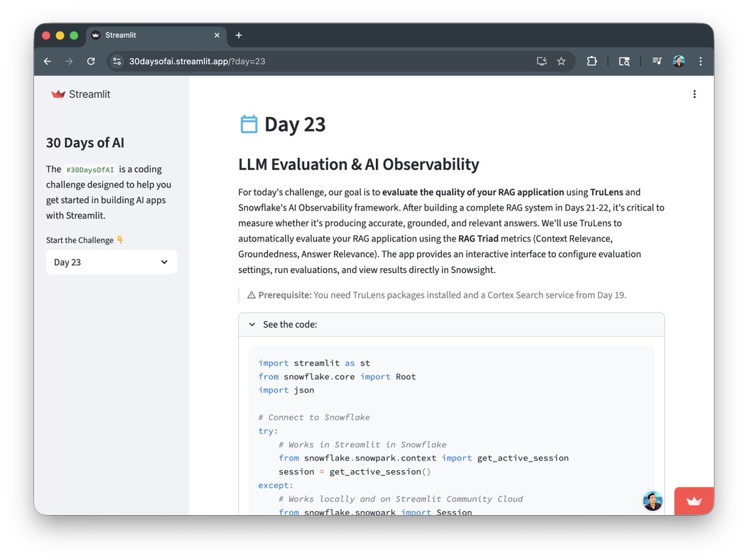The height and width of the screenshot is (560, 748).
Task: Open the Extensions puzzle icon
Action: tap(592, 61)
